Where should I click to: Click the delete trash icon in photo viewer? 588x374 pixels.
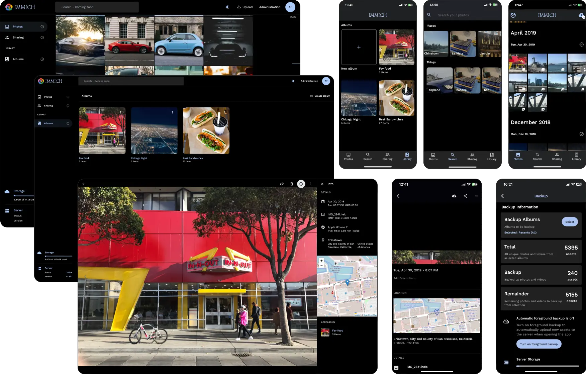coord(292,184)
